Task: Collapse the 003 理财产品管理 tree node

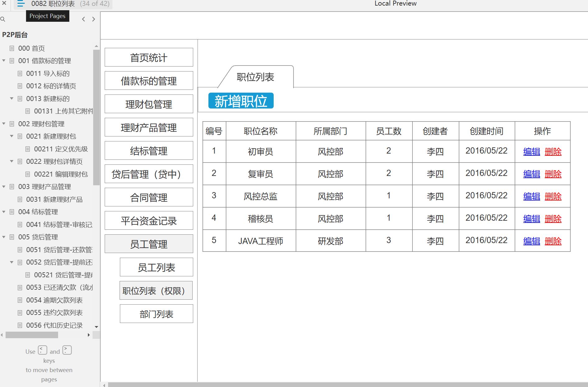Action: pos(4,187)
